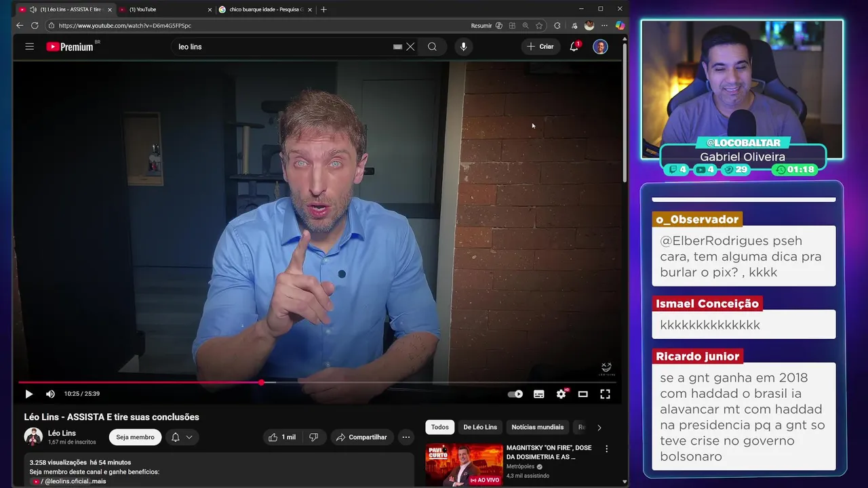Select the Notícias mundiais chip
Screen dimensions: 868x488
click(x=538, y=427)
